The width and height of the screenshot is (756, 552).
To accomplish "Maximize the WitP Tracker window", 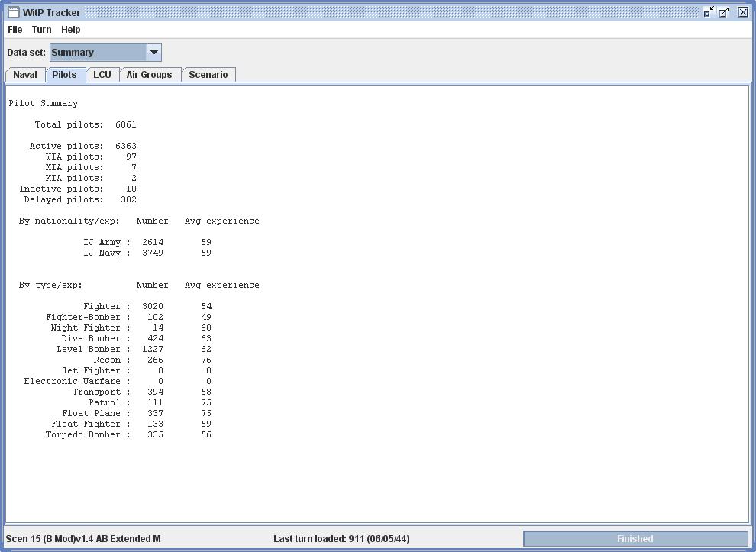I will coord(723,12).
